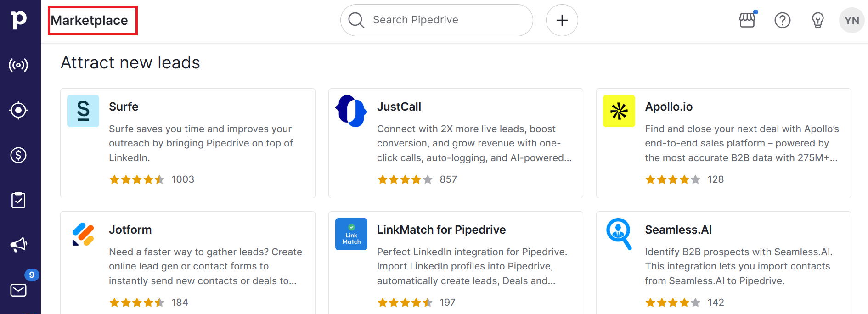Click the quick add plus button
The width and height of the screenshot is (868, 314).
(562, 20)
